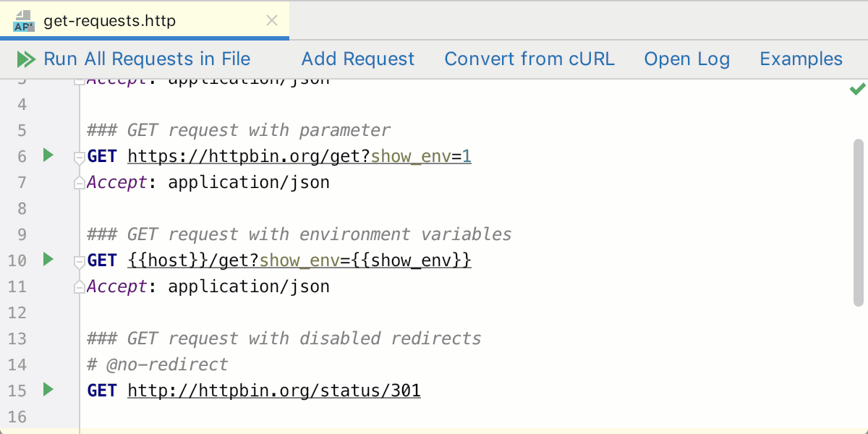Click Add Request in the toolbar
The height and width of the screenshot is (434, 868).
point(357,59)
